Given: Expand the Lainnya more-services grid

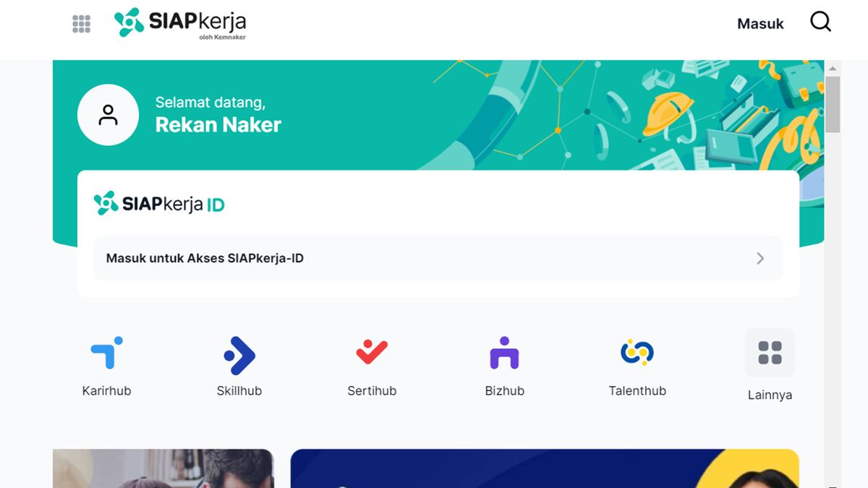Looking at the screenshot, I should click(x=770, y=353).
